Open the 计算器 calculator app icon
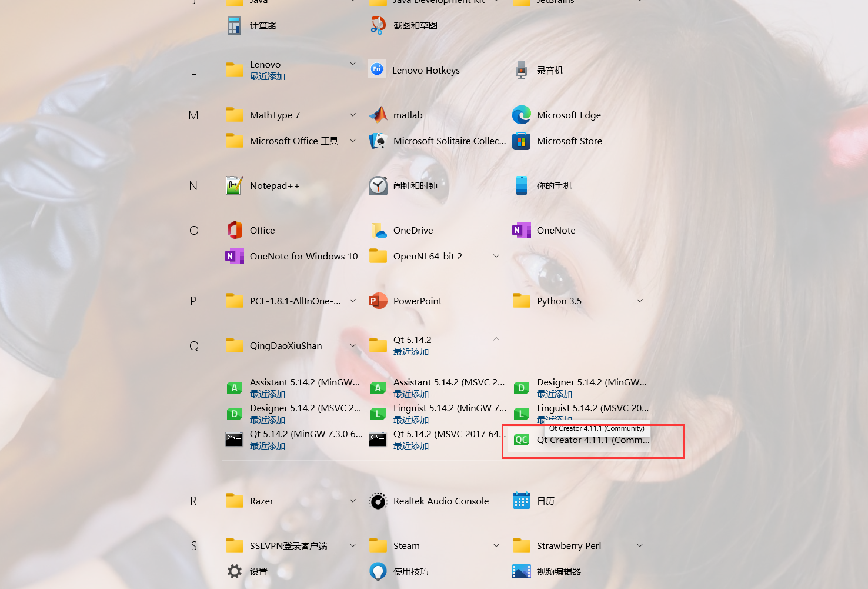 (x=235, y=25)
